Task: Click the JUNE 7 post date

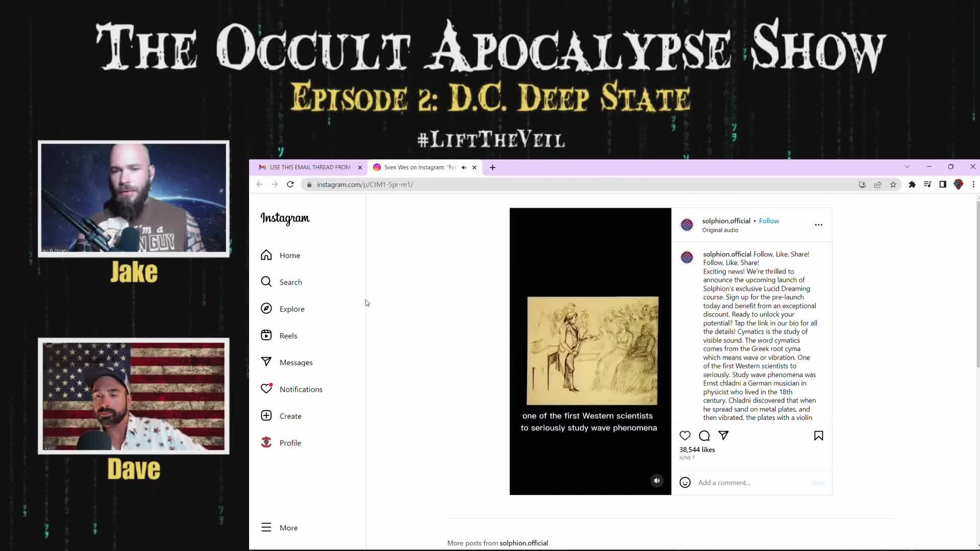Action: pyautogui.click(x=687, y=458)
